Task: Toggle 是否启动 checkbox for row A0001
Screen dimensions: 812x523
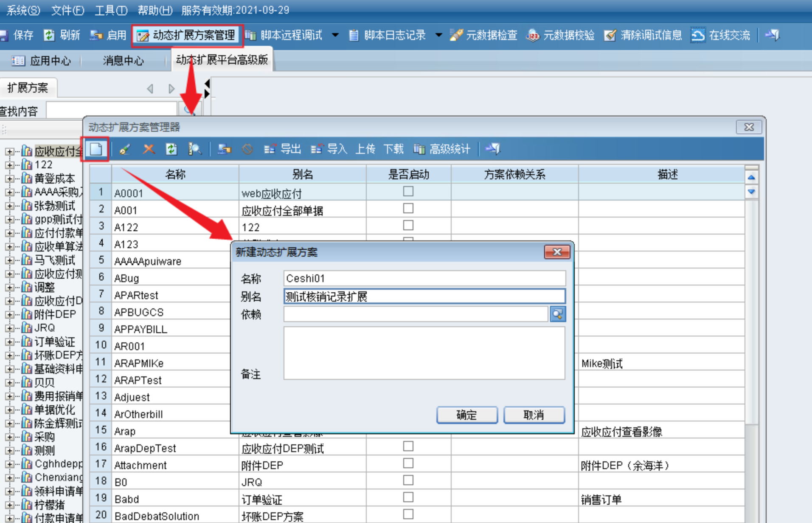Action: (x=408, y=192)
